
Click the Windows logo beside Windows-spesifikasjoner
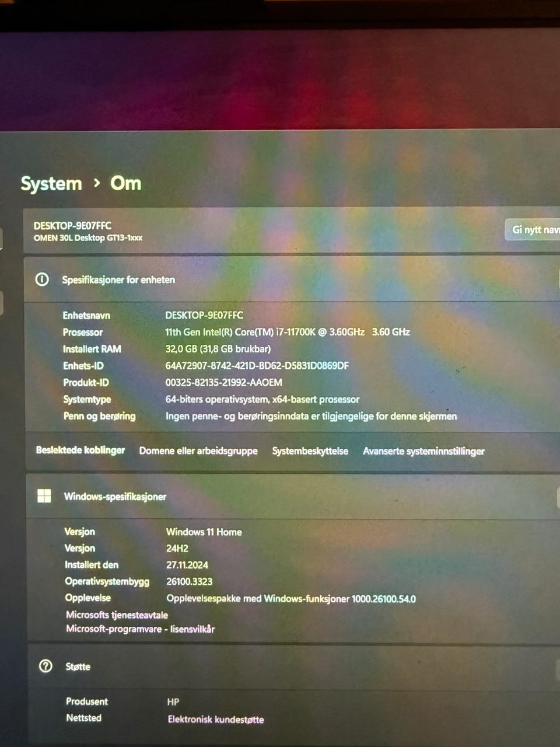point(44,496)
